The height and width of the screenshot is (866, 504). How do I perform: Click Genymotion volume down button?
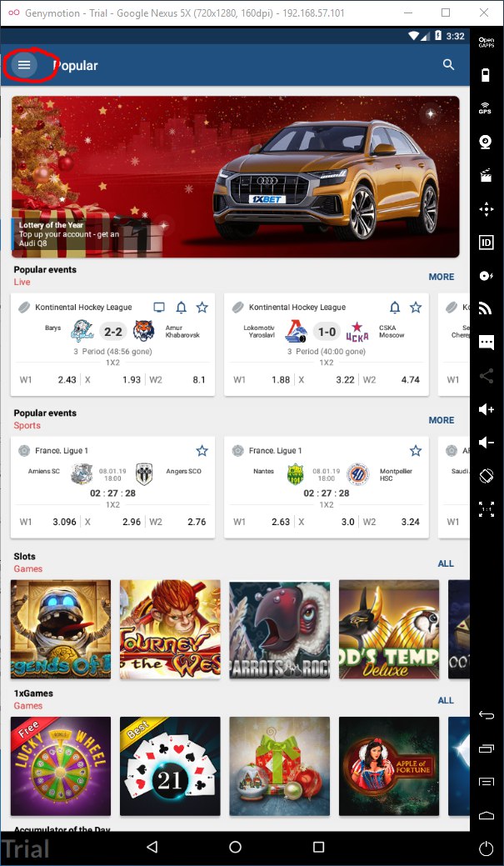tap(486, 443)
